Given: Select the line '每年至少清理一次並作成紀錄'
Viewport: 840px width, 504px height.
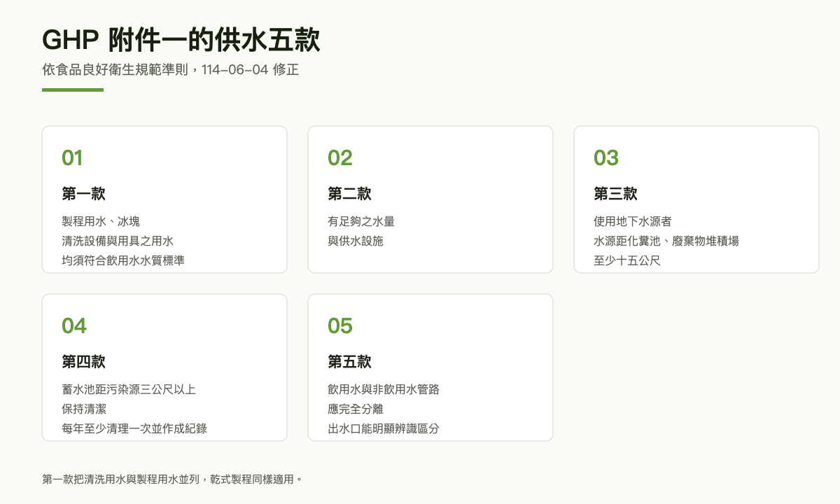Looking at the screenshot, I should (x=134, y=428).
